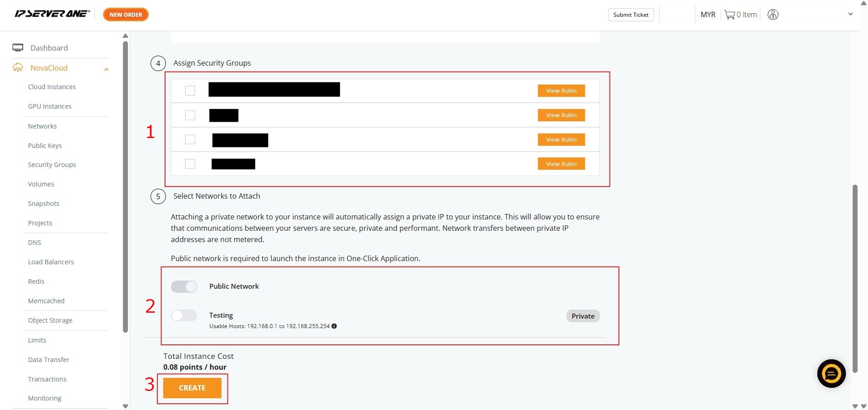The height and width of the screenshot is (410, 868).
Task: Open the user account profile icon
Action: (x=773, y=14)
